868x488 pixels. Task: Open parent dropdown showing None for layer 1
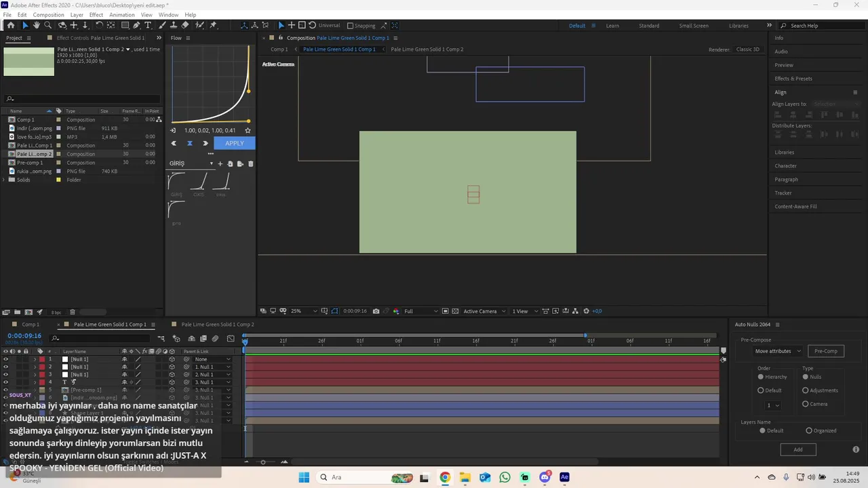pyautogui.click(x=212, y=359)
